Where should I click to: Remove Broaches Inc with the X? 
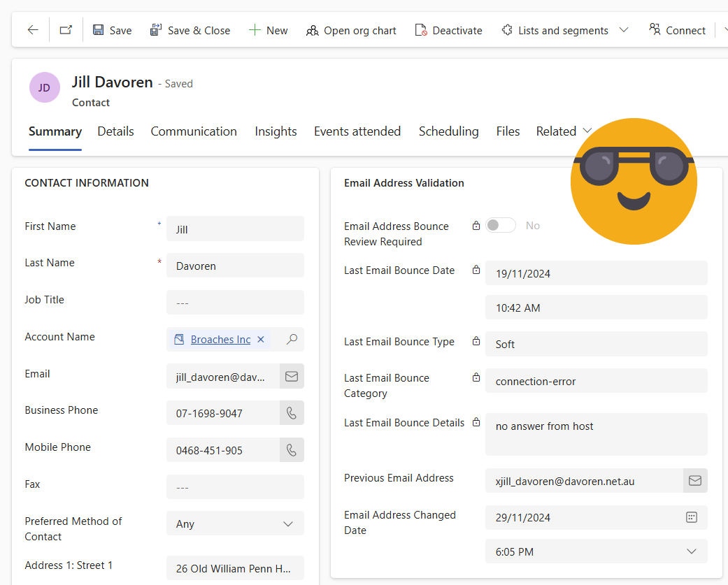pyautogui.click(x=261, y=340)
